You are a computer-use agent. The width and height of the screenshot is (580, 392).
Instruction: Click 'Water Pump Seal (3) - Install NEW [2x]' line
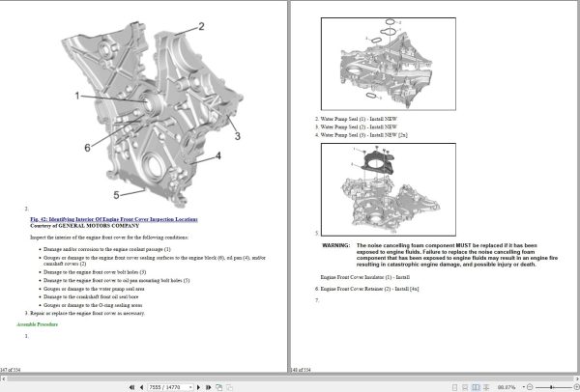[x=364, y=135]
